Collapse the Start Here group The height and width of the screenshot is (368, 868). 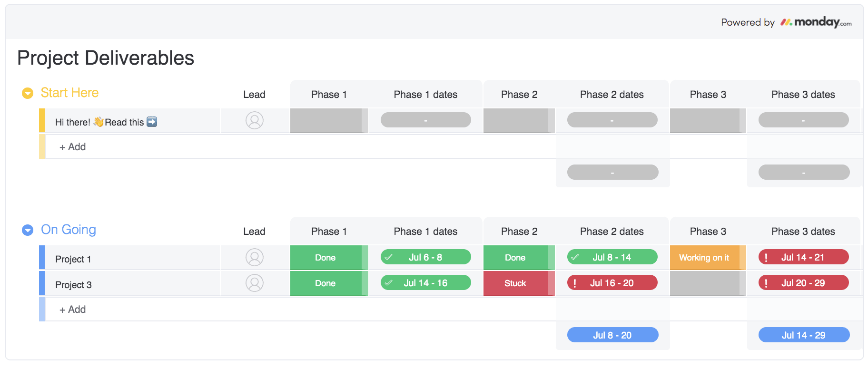[28, 93]
